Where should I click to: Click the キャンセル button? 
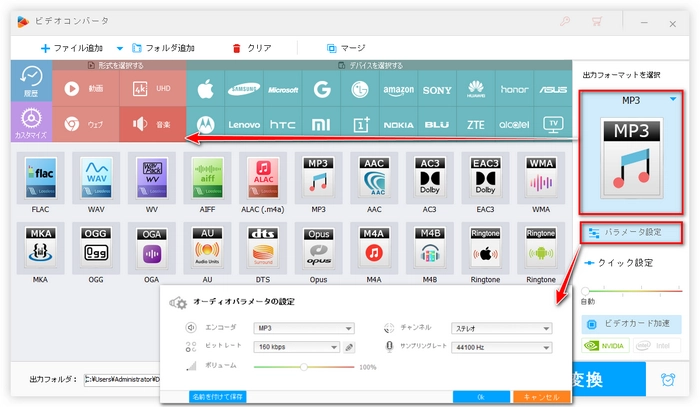[542, 397]
